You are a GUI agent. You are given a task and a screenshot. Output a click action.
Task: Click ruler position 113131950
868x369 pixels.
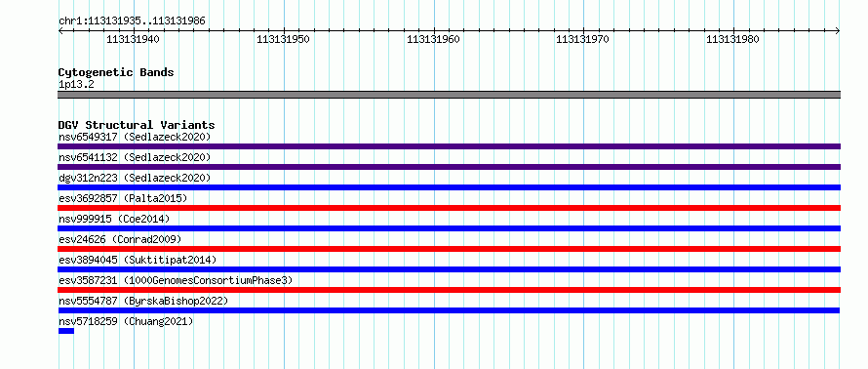tap(284, 39)
